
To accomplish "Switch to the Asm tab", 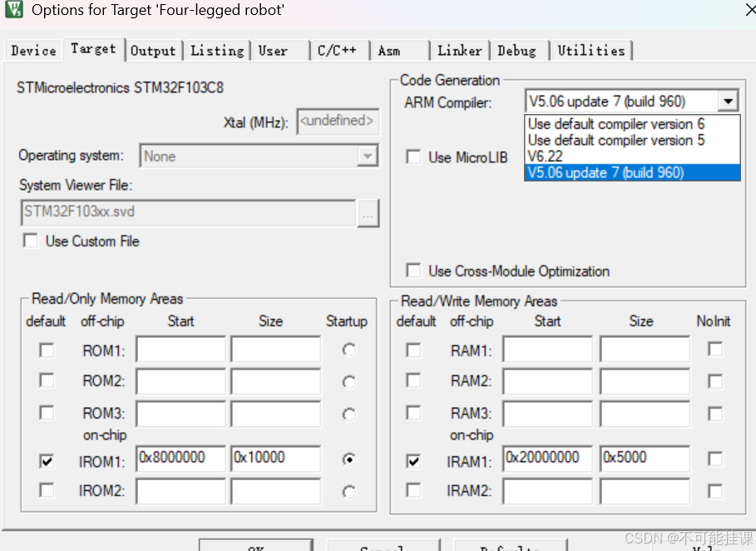I will (x=400, y=50).
